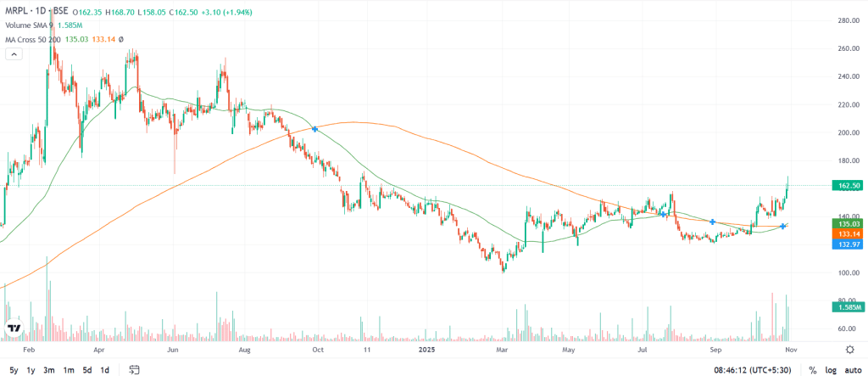868x376 pixels.
Task: Switch to the 1d time range
Action: (x=104, y=370)
